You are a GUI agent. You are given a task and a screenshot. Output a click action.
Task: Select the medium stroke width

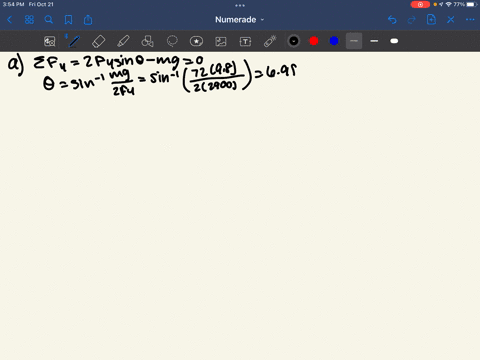click(374, 41)
